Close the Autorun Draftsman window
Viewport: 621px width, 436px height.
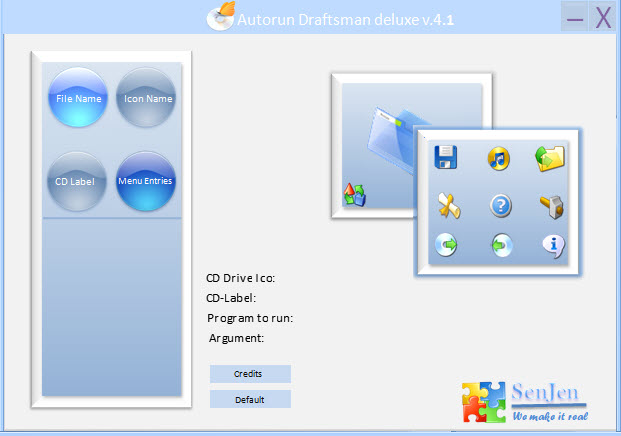pos(603,16)
